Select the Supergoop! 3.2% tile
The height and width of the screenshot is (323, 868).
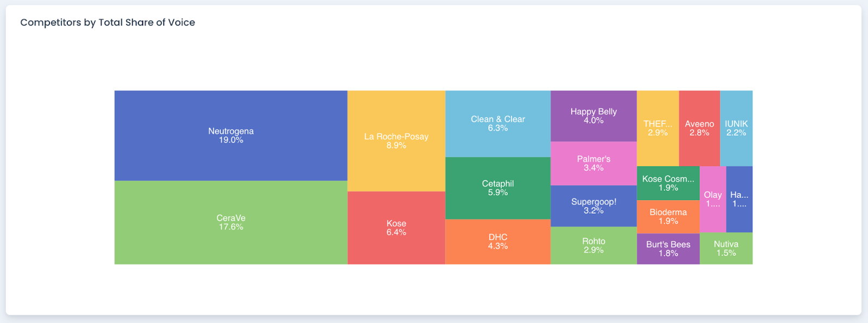tap(593, 206)
